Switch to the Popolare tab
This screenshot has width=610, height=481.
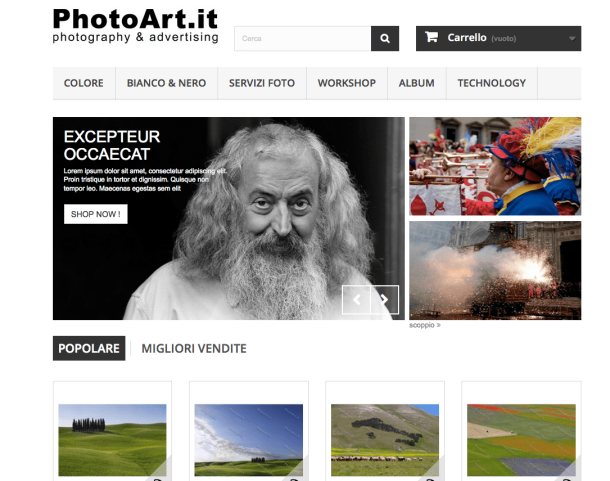coord(89,349)
